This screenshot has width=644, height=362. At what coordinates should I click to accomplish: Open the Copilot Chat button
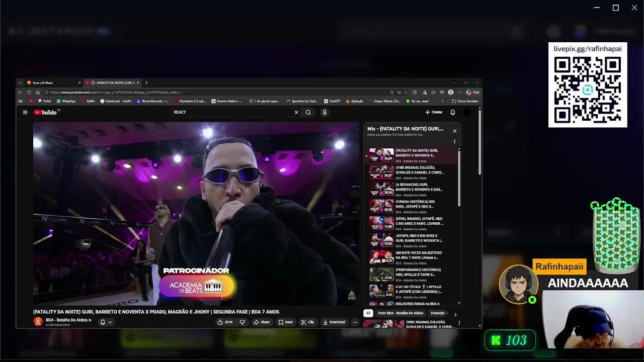pyautogui.click(x=472, y=93)
